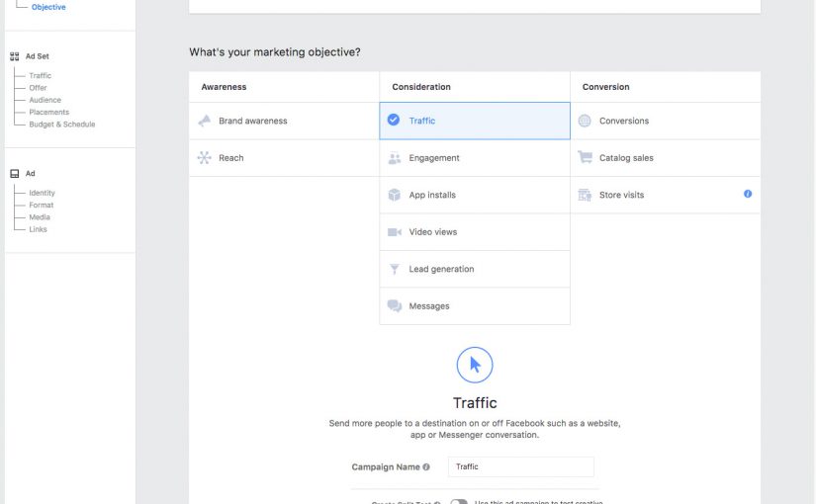Screen dimensions: 816x504
Task: Click the Traffic description starting 'Send more people'
Action: tap(475, 429)
